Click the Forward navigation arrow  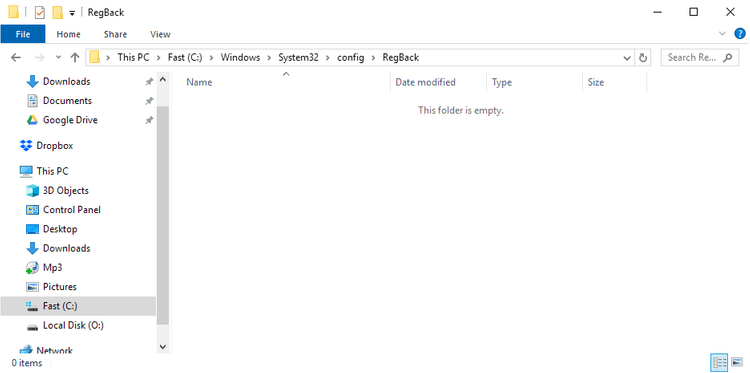pos(40,57)
